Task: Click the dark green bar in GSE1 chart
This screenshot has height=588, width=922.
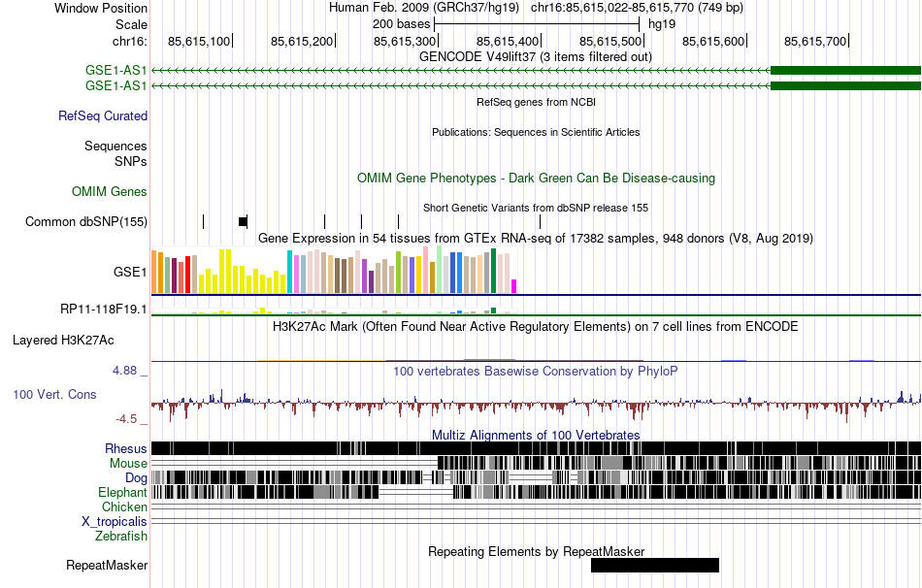Action: pyautogui.click(x=494, y=271)
